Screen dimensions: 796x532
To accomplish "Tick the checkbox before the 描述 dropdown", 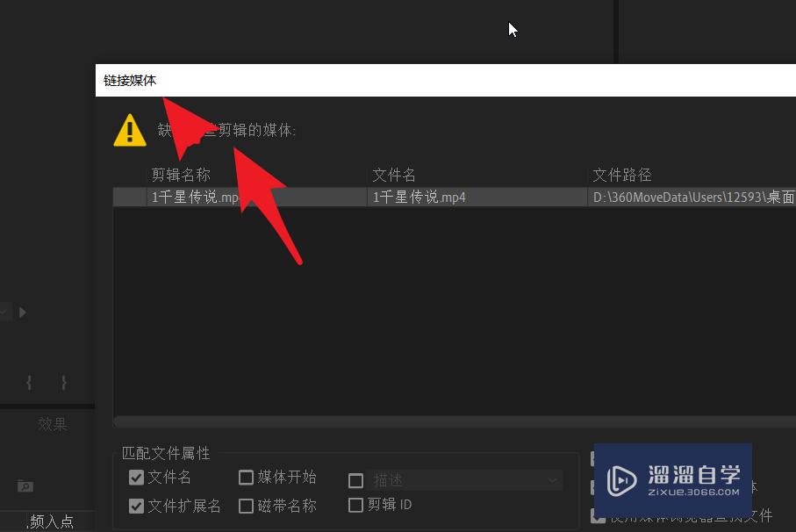I will tap(355, 480).
